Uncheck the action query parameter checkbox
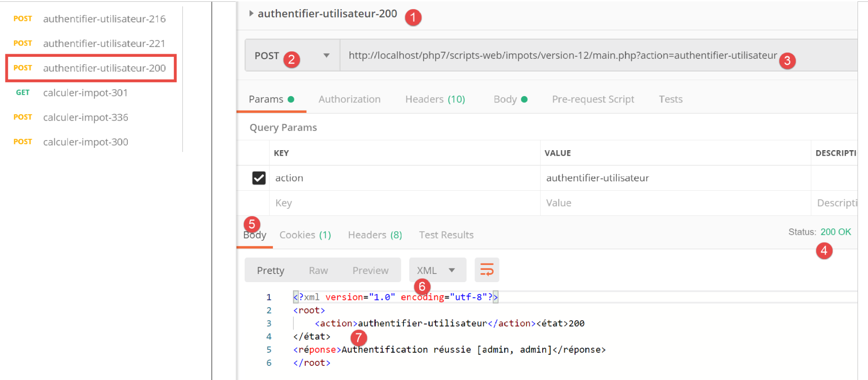This screenshot has width=868, height=380. click(x=259, y=178)
